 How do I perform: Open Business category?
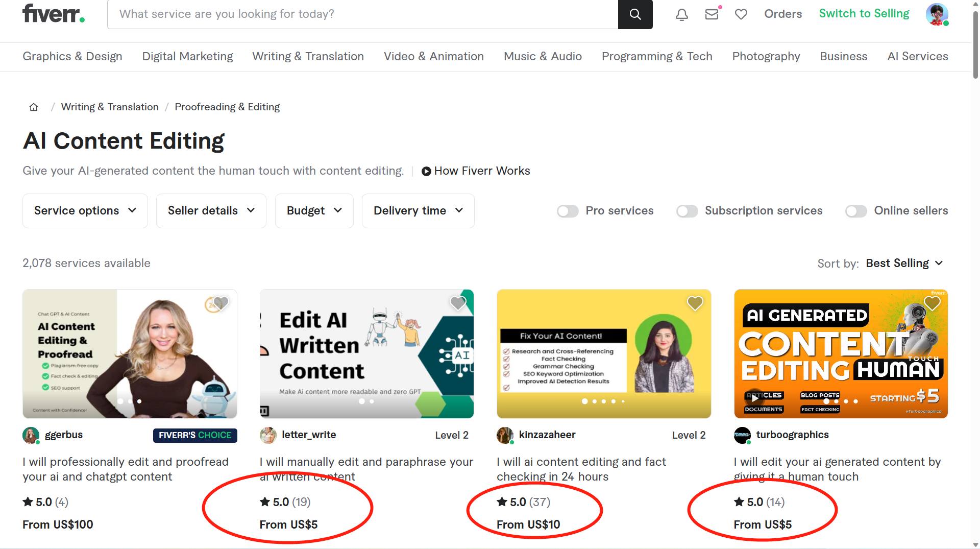[844, 56]
